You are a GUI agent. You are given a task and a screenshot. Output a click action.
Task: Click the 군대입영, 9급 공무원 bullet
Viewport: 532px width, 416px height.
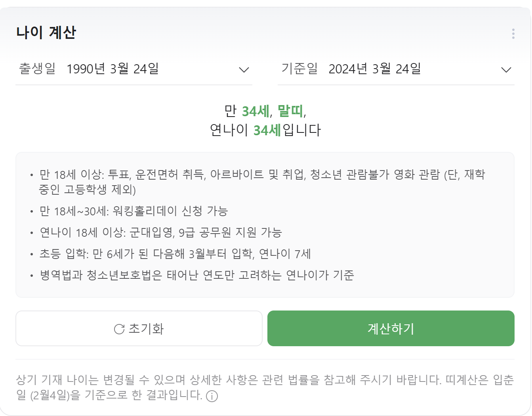click(160, 232)
